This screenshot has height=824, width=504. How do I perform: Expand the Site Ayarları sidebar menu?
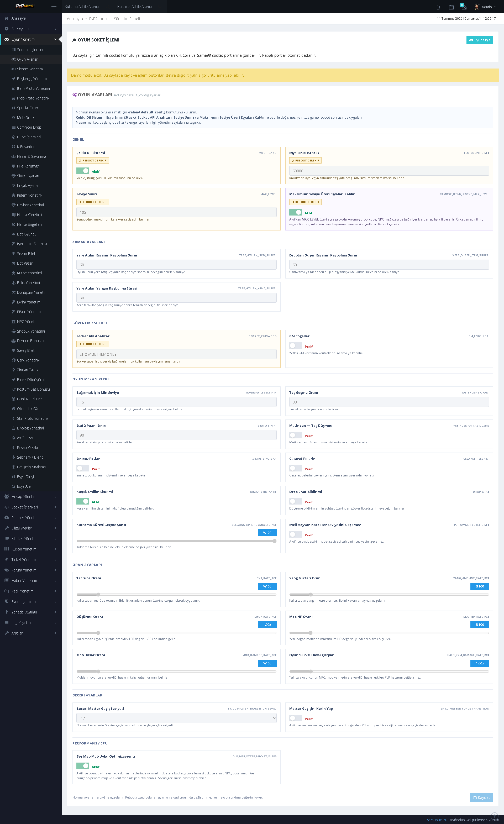pyautogui.click(x=31, y=29)
